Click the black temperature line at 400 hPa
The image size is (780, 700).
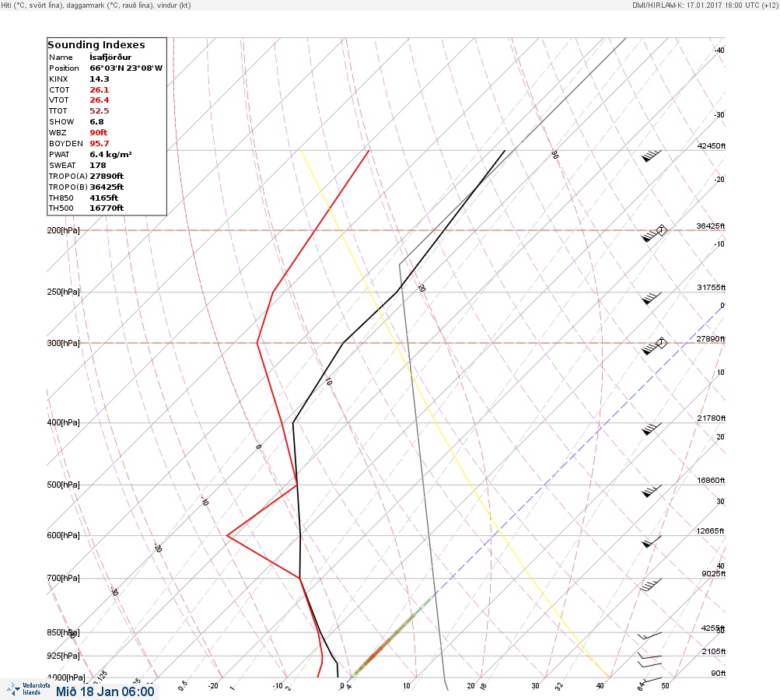click(x=293, y=422)
